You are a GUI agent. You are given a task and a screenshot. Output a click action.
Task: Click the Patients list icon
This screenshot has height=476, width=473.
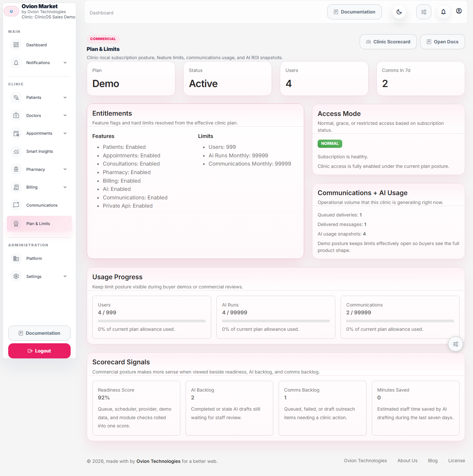16,98
